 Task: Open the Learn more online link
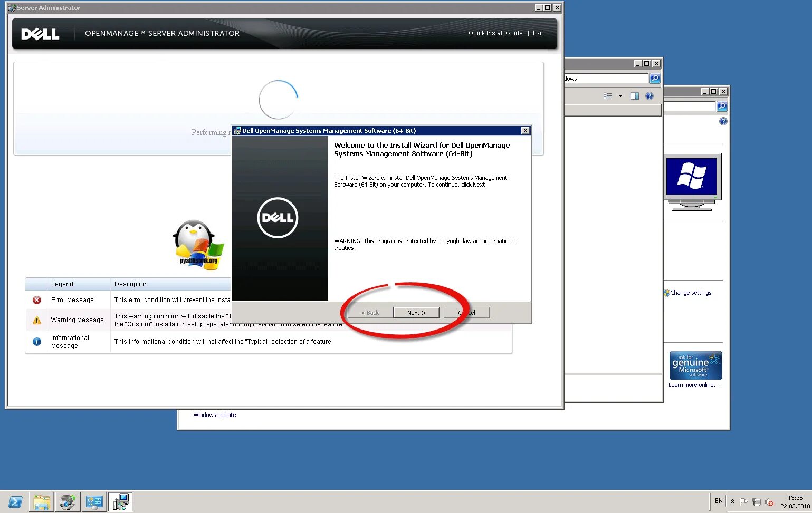tap(694, 385)
